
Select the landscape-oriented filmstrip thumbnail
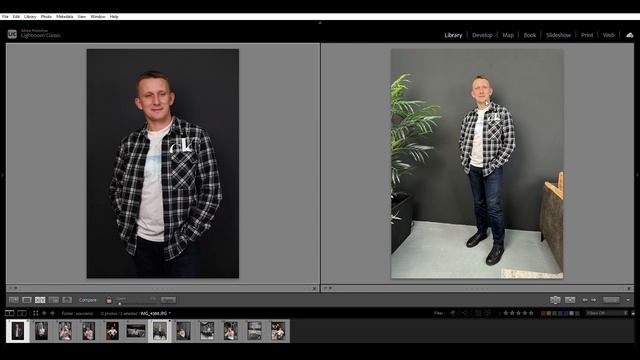(x=136, y=331)
